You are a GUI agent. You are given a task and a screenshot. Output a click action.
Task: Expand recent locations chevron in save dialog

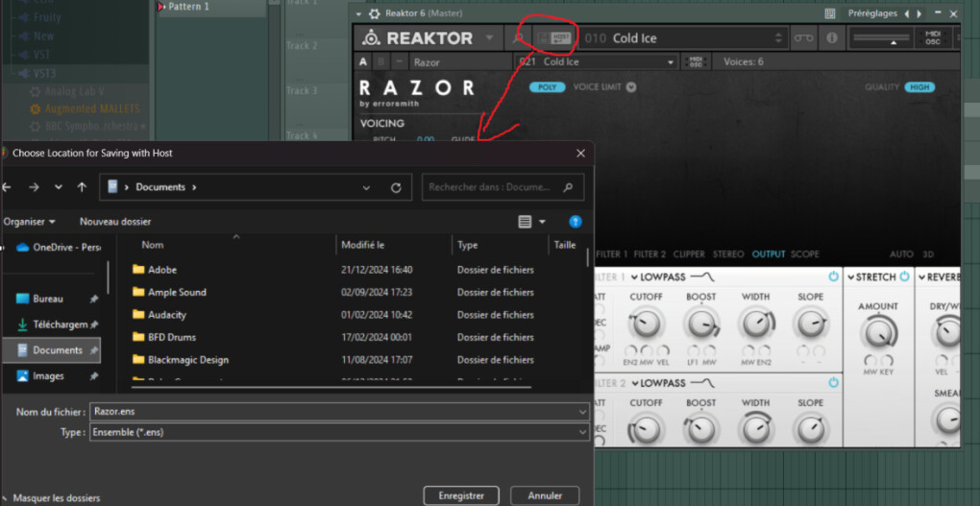58,187
